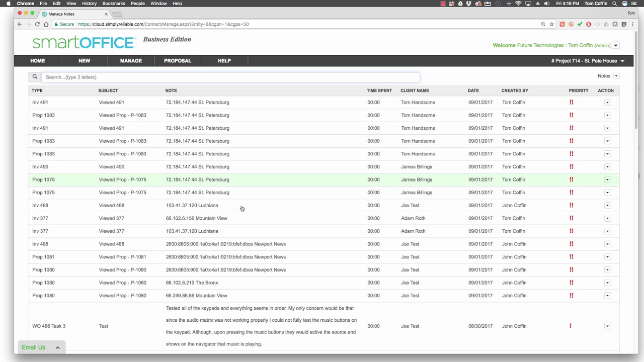Screen dimensions: 644x362
Task: Click into the notes search field
Action: 230,77
